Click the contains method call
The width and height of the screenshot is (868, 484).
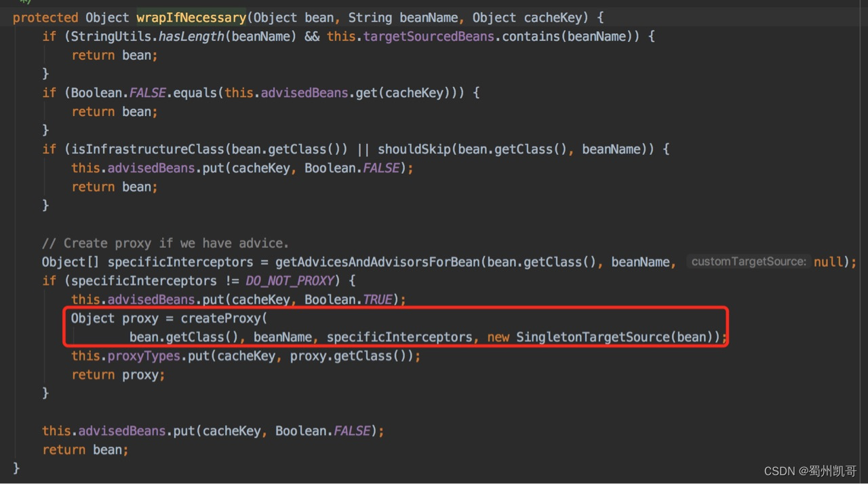coord(531,36)
